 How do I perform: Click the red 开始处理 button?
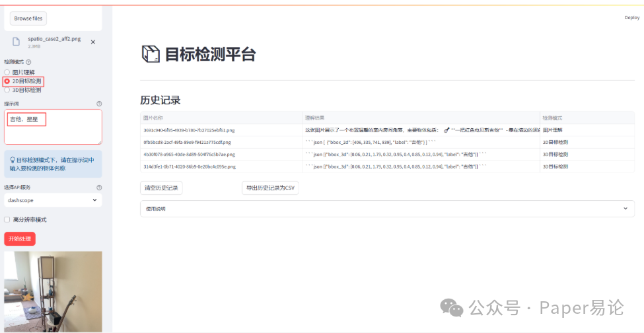[20, 239]
